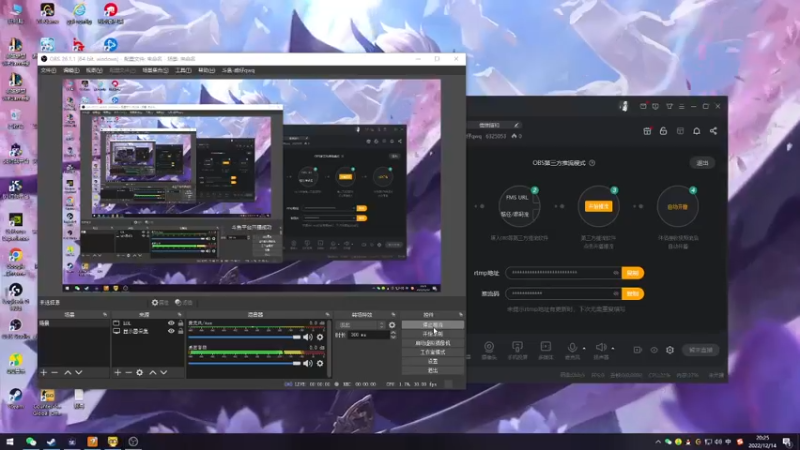This screenshot has width=800, height=450.
Task: Pop out the Scenes dock header icon
Action: click(105, 315)
